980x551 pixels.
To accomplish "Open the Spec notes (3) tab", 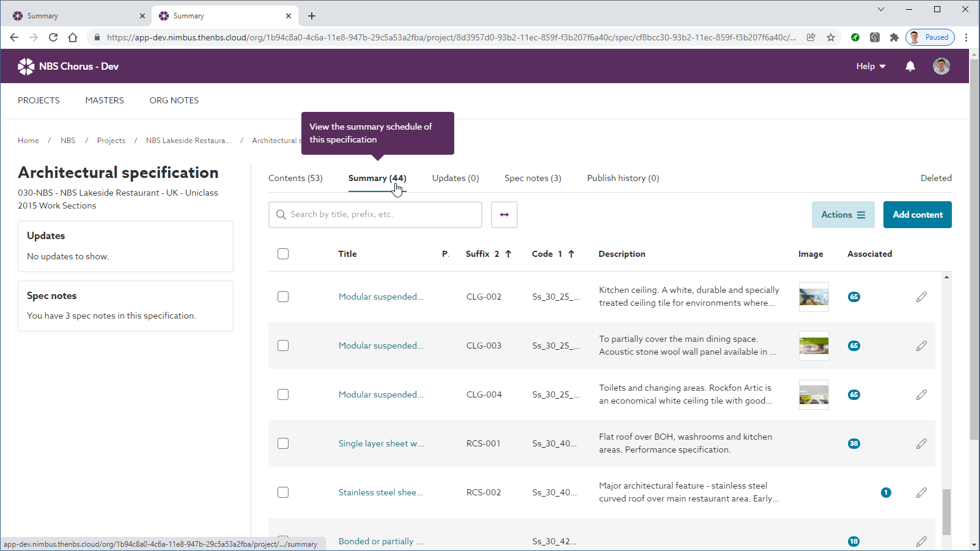I will pyautogui.click(x=532, y=178).
